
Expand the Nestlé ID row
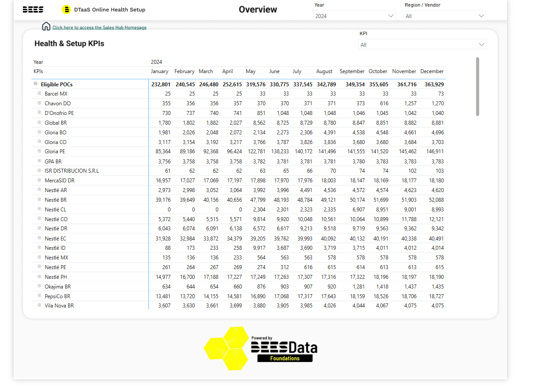click(39, 248)
